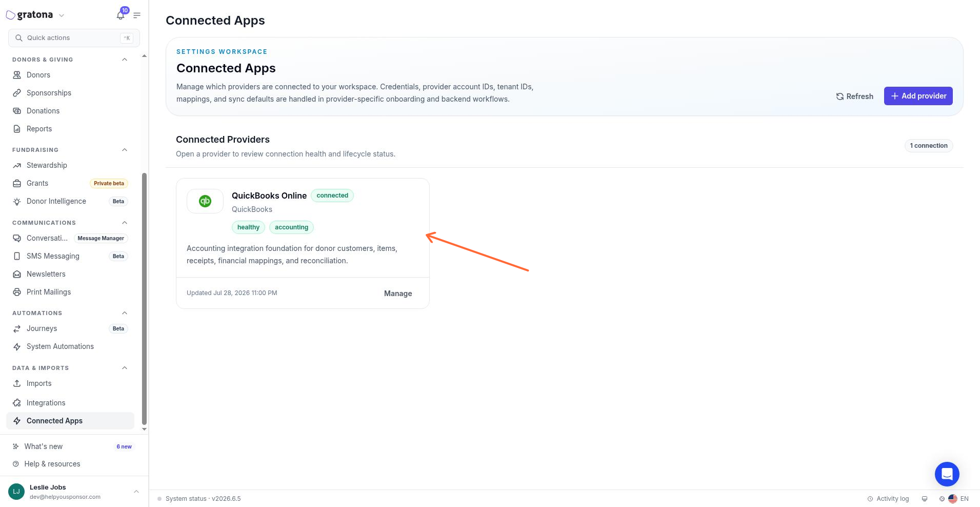The image size is (980, 507).
Task: Click the sidebar scroll down arrow
Action: [x=144, y=429]
